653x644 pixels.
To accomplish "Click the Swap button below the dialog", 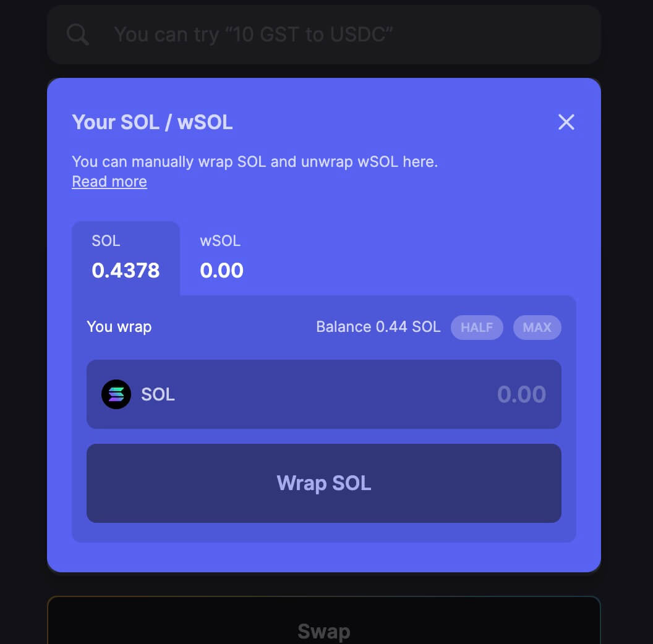I will 323,630.
